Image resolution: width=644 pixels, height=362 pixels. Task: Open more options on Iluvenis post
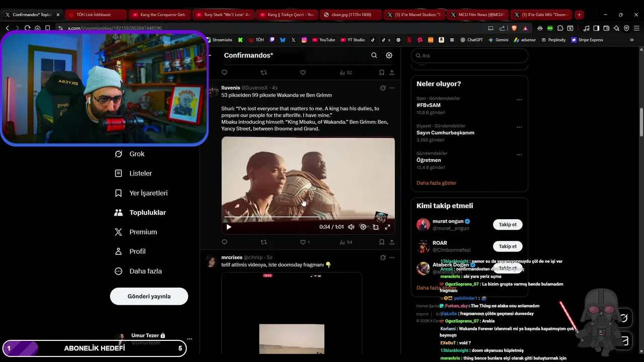(x=392, y=88)
